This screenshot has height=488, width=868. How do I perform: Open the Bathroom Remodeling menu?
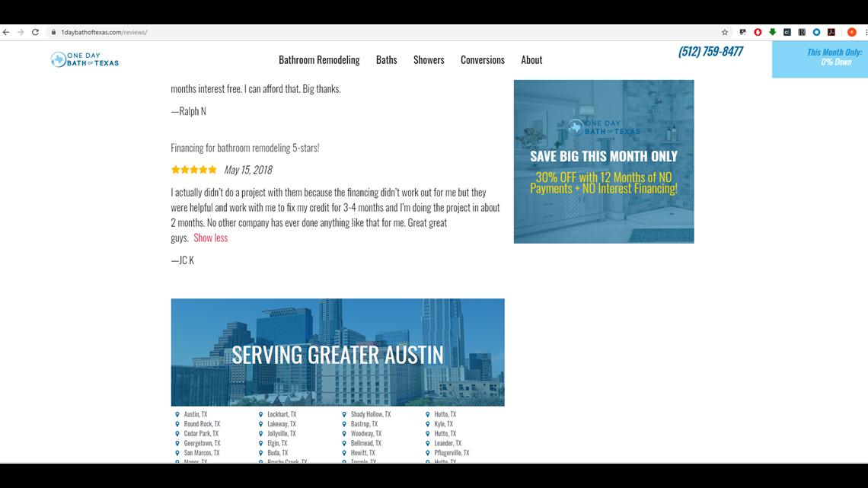click(x=319, y=59)
